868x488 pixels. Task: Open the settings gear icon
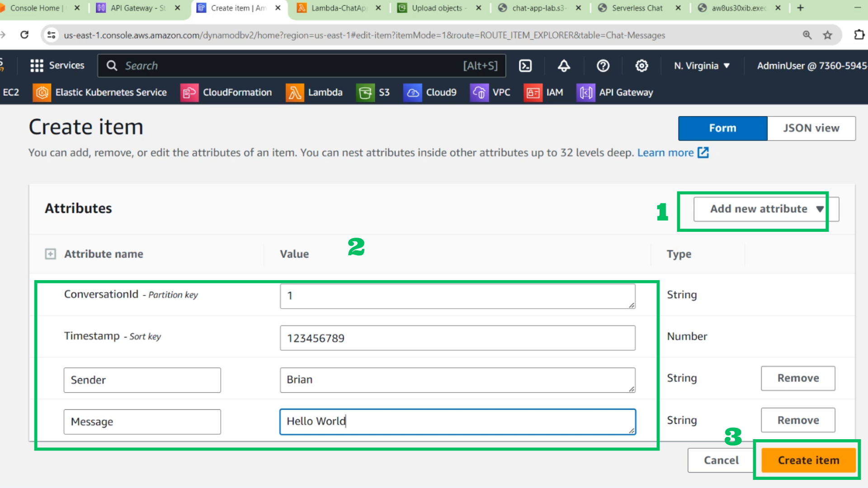pos(642,66)
